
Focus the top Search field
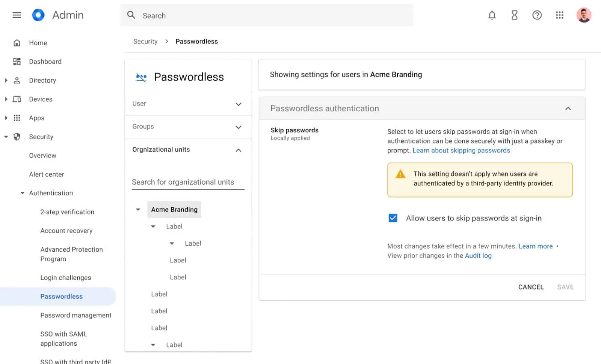[267, 15]
